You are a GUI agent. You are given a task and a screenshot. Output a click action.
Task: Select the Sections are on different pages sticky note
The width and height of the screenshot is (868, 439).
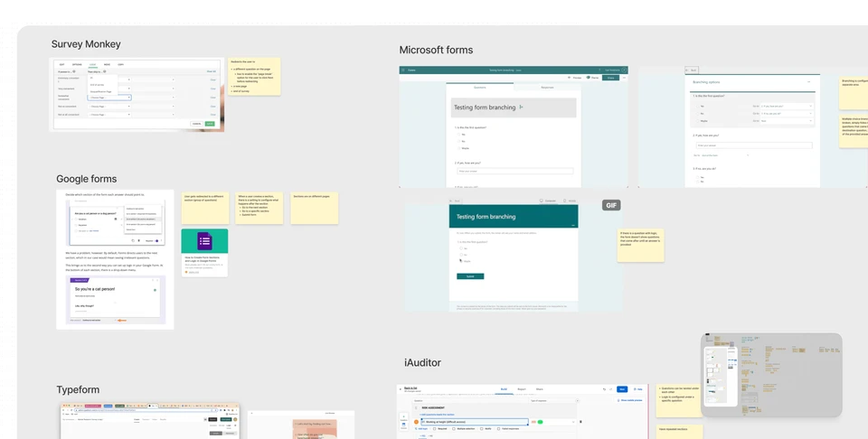315,208
